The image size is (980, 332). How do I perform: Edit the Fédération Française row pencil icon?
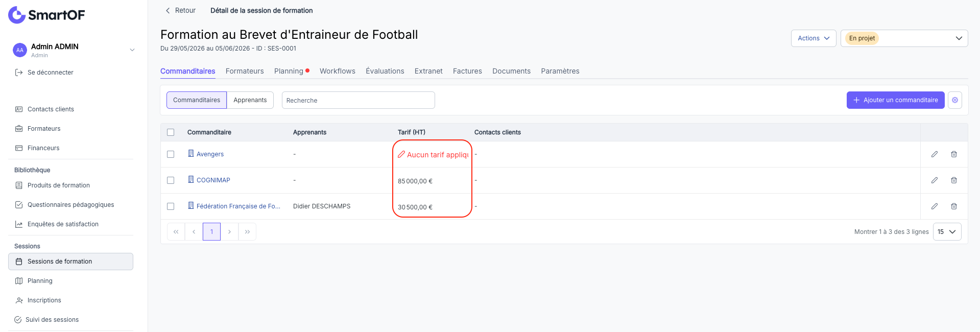[x=935, y=206]
